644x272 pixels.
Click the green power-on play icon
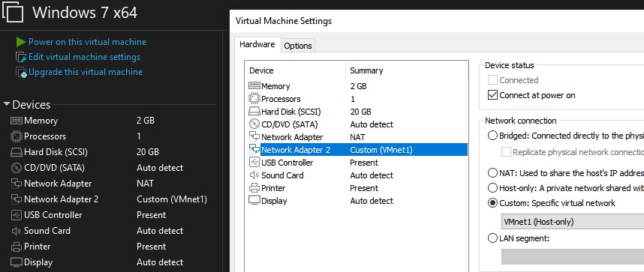click(21, 42)
